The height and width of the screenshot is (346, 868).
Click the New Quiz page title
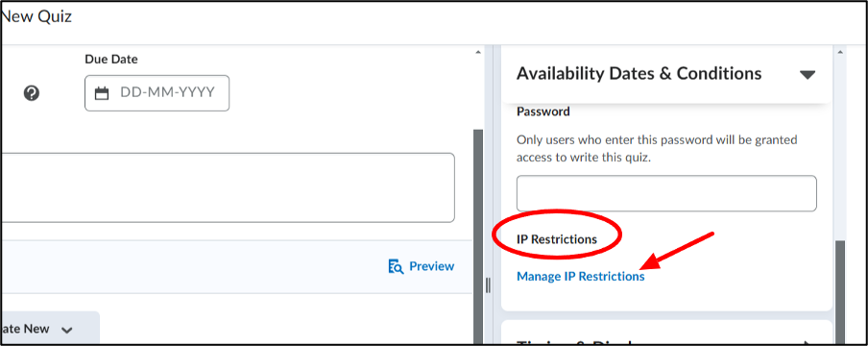tap(36, 16)
